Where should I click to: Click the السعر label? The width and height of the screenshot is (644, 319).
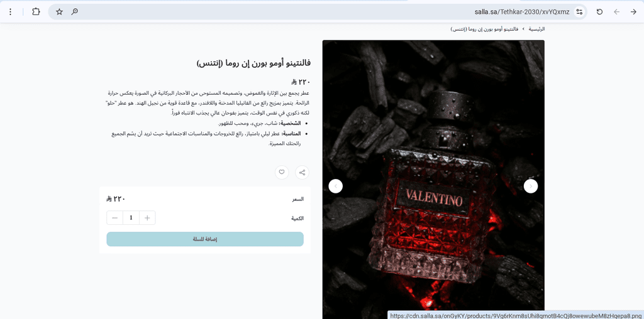point(297,199)
